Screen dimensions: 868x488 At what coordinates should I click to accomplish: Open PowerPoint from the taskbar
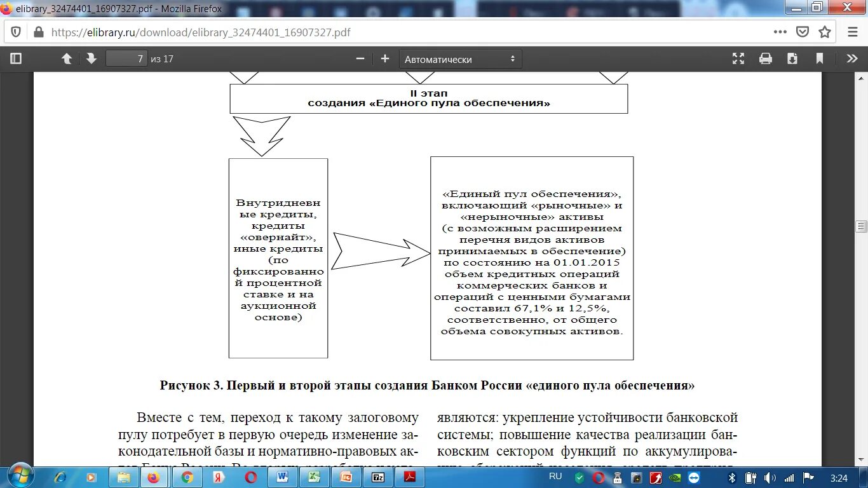click(x=346, y=477)
